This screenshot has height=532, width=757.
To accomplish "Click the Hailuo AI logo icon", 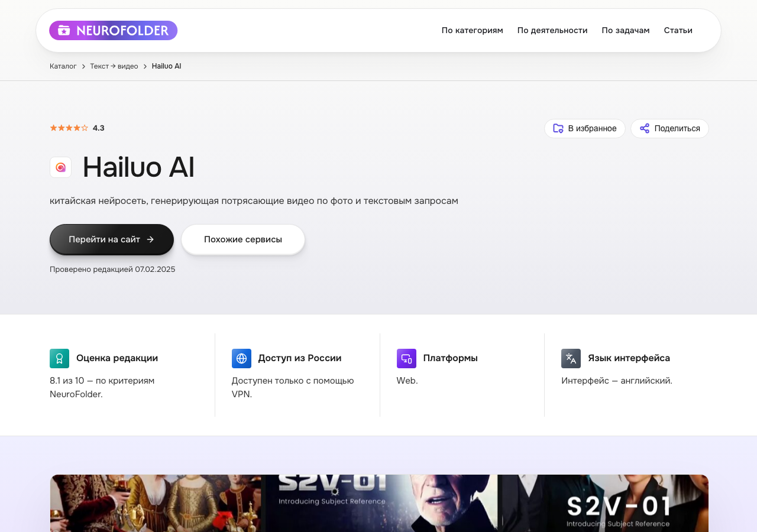I will [60, 167].
